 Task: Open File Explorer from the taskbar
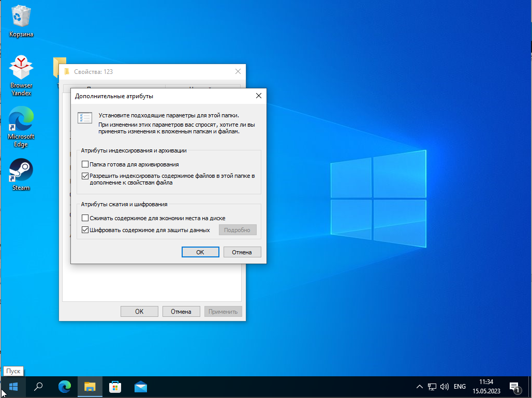(90, 387)
